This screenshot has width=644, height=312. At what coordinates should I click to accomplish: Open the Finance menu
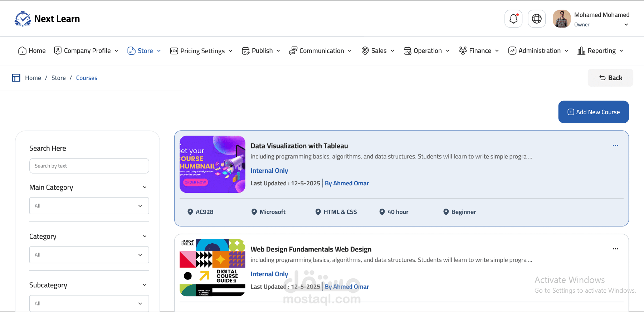point(479,51)
